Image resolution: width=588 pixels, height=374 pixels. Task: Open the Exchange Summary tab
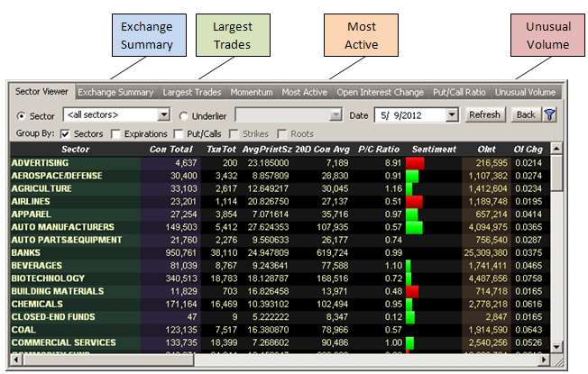[115, 92]
